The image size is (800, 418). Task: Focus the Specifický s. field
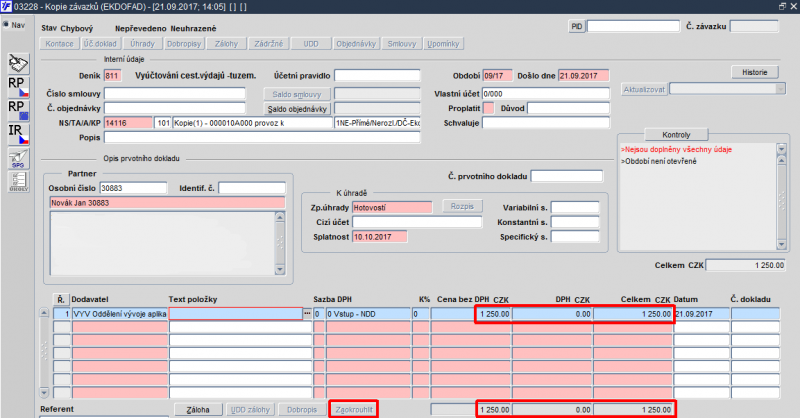pyautogui.click(x=575, y=237)
